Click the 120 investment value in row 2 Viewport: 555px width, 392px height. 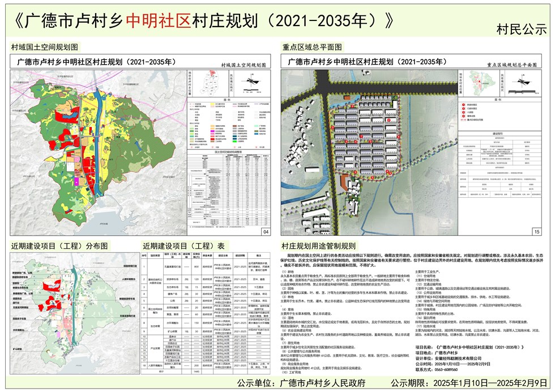(x=197, y=279)
